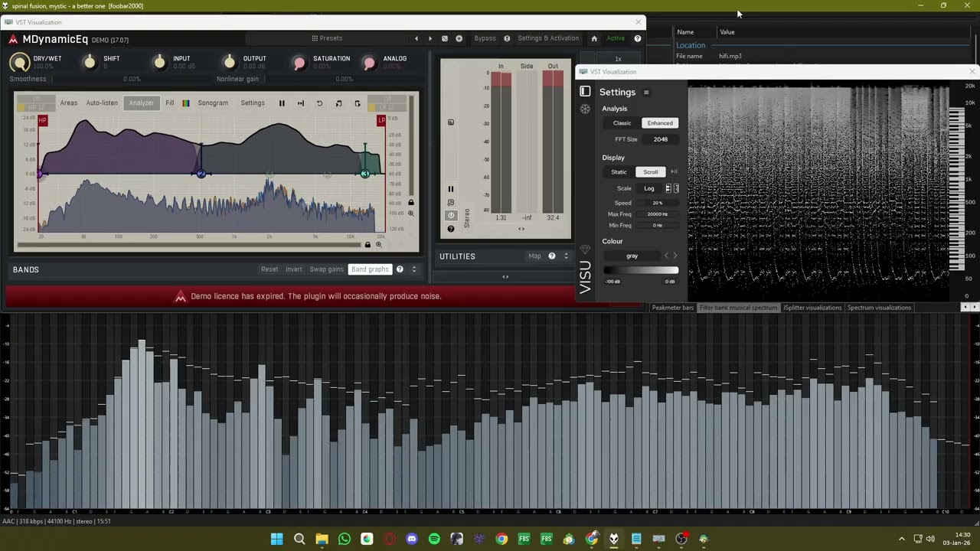Expand the Utilities section arrows
Viewport: 980px width, 551px height.
[x=567, y=256]
